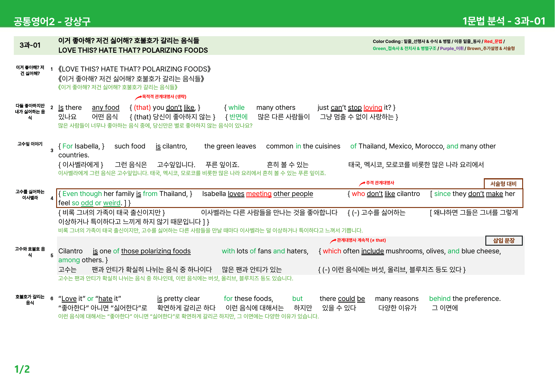Click the page indicator 1/2
This screenshot has width=555, height=392.
(x=22, y=369)
